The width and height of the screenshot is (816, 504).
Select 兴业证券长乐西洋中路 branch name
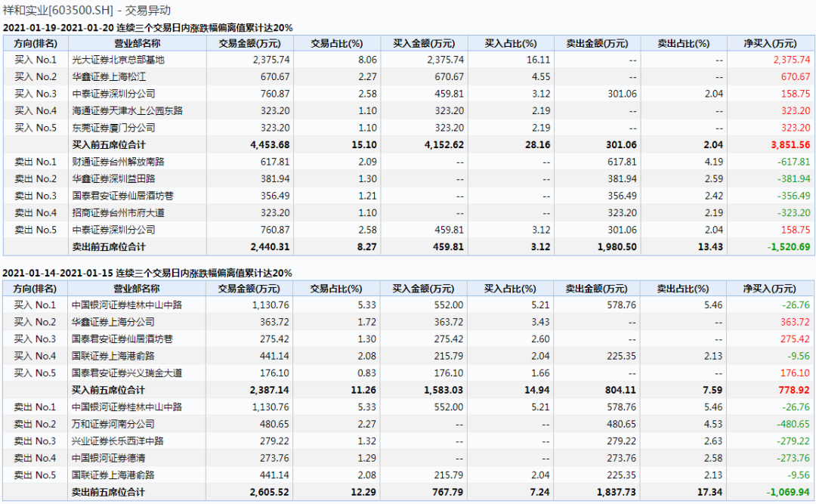(118, 441)
